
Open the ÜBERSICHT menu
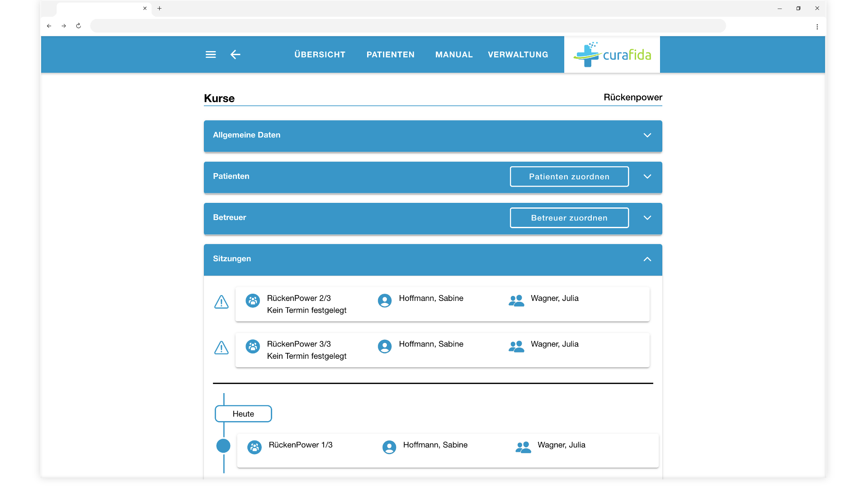point(320,55)
